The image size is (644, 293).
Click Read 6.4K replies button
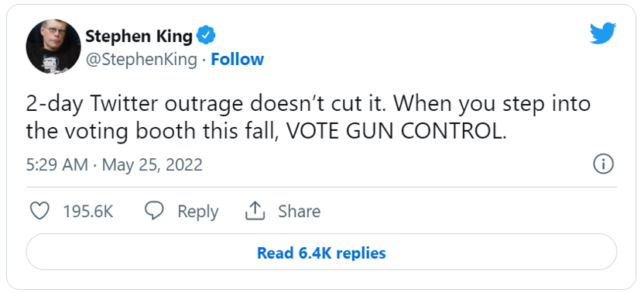point(321,252)
